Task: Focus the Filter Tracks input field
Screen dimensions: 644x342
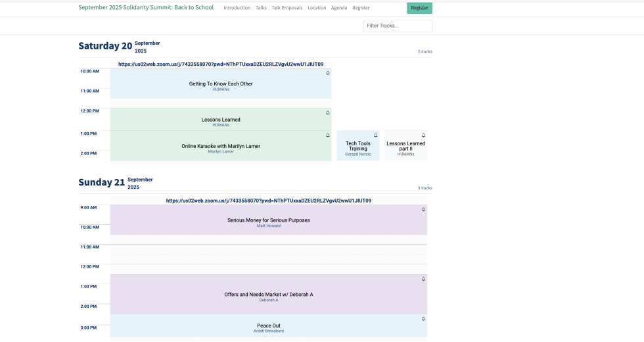Action: pyautogui.click(x=397, y=26)
